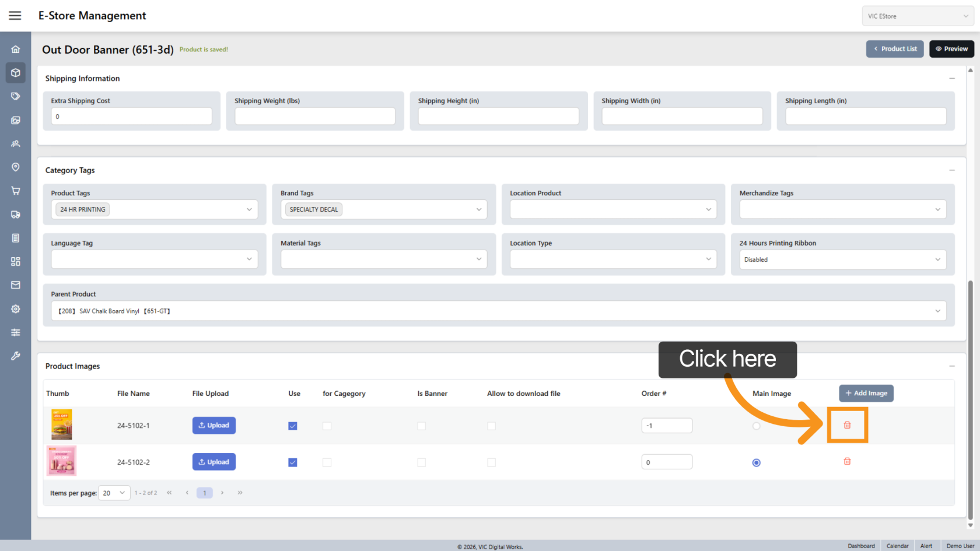Delete image 24-5102-2 with trash icon

coord(847,461)
